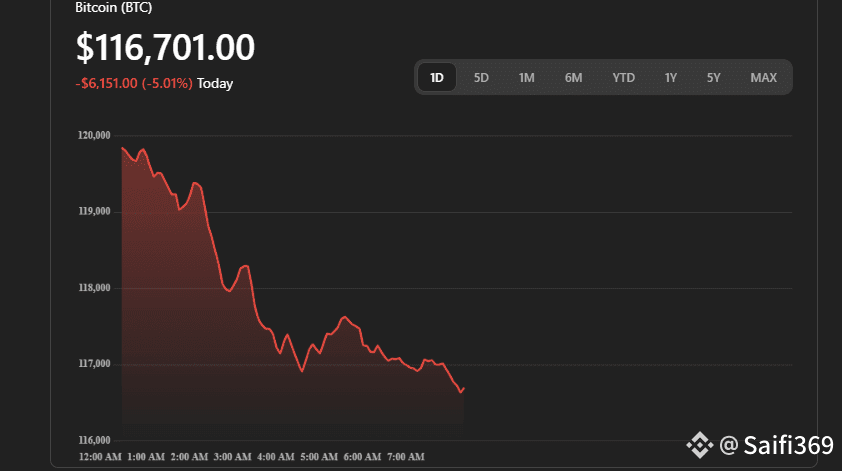
Task: Click the 1:00 AM x-axis label
Action: 146,457
